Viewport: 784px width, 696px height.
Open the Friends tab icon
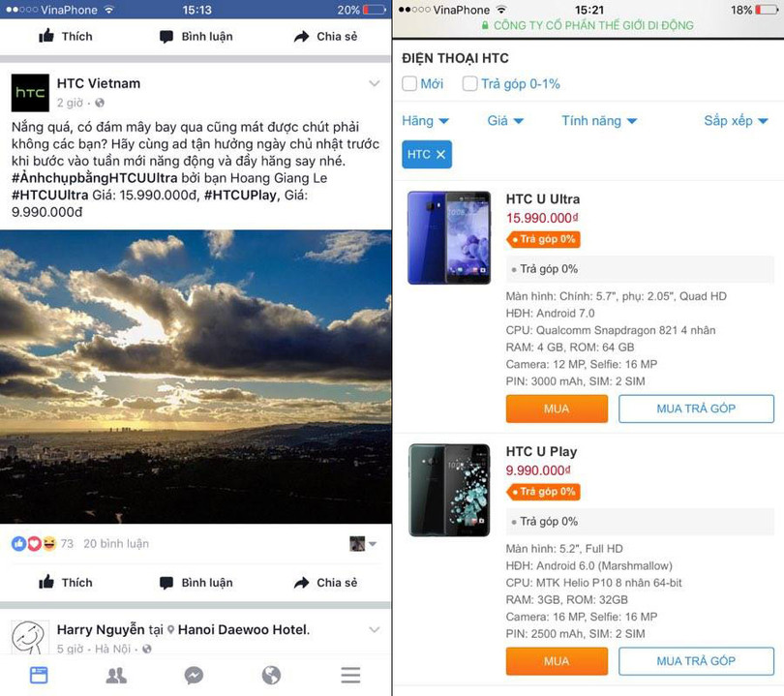pos(116,676)
